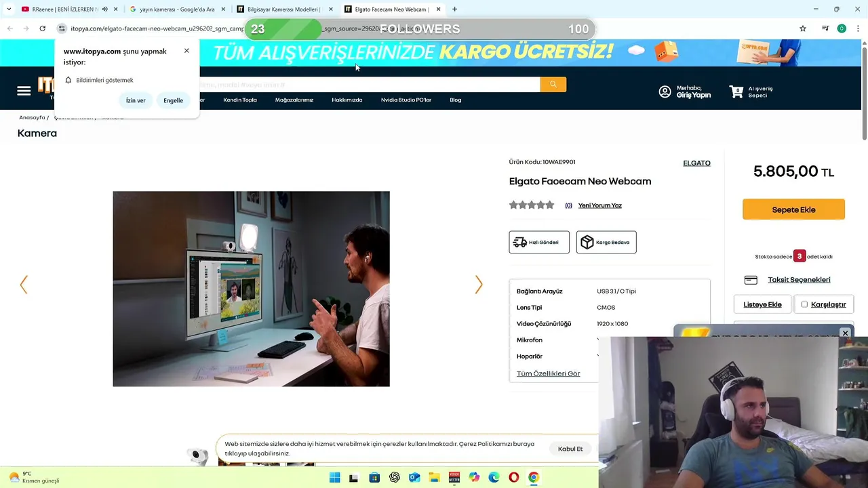The height and width of the screenshot is (488, 868).
Task: Click the (0) review count link
Action: tap(568, 205)
